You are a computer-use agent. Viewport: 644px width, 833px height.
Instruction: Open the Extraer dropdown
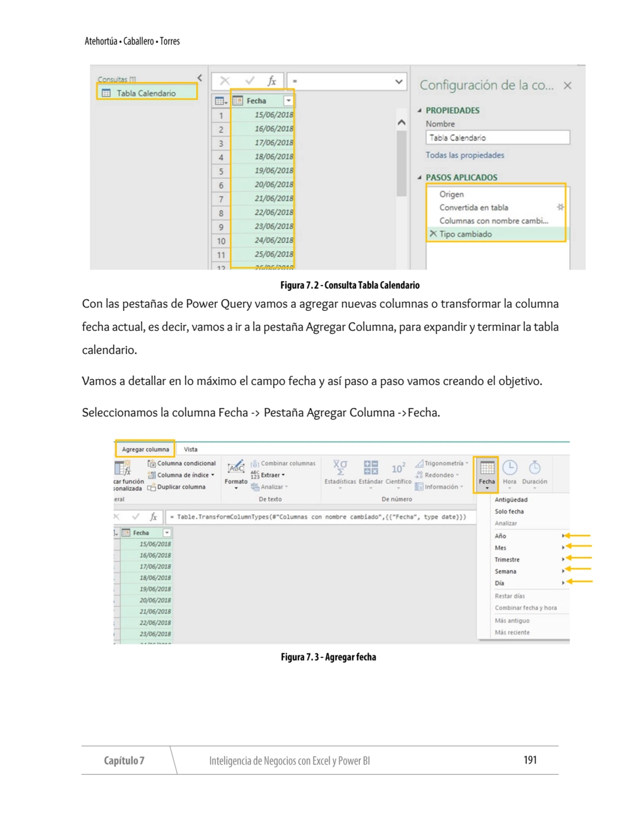point(268,475)
